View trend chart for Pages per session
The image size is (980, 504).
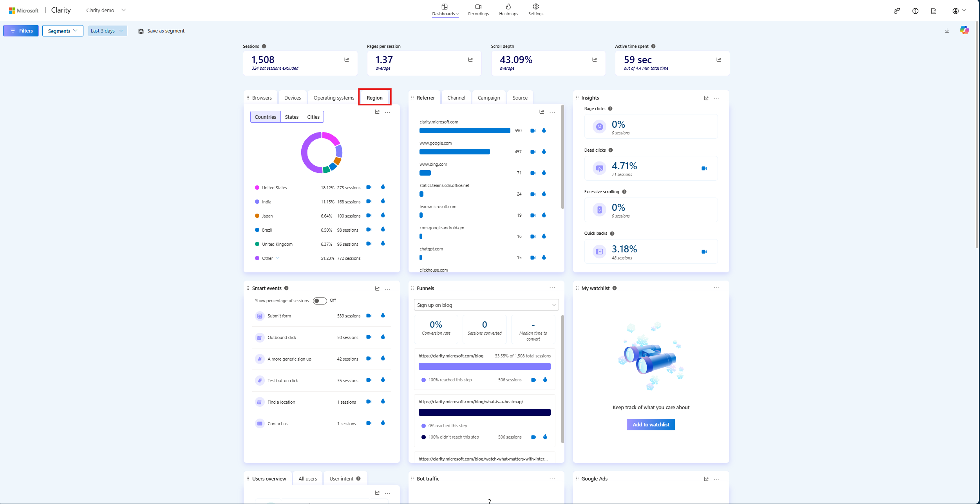tap(470, 60)
